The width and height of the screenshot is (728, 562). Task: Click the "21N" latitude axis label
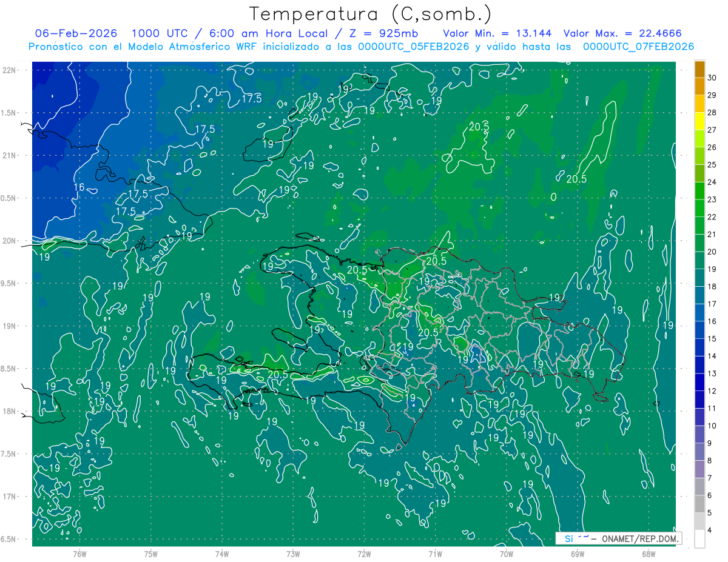pyautogui.click(x=9, y=156)
